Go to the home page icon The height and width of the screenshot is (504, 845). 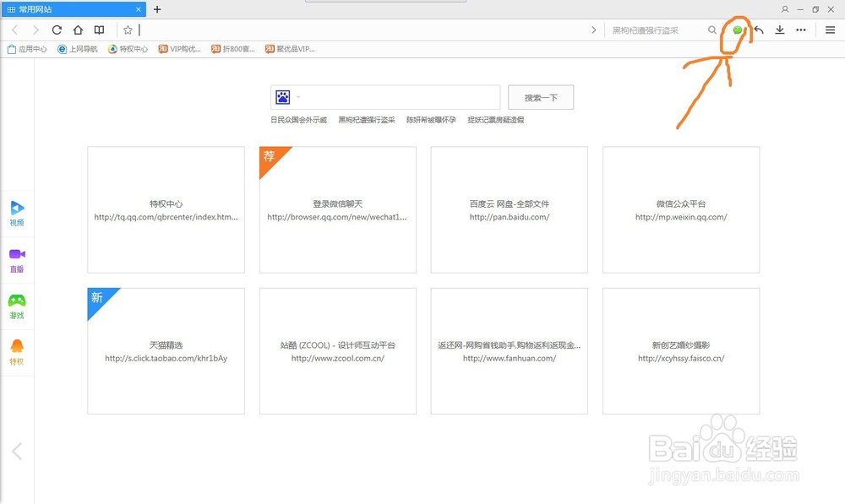[x=78, y=30]
